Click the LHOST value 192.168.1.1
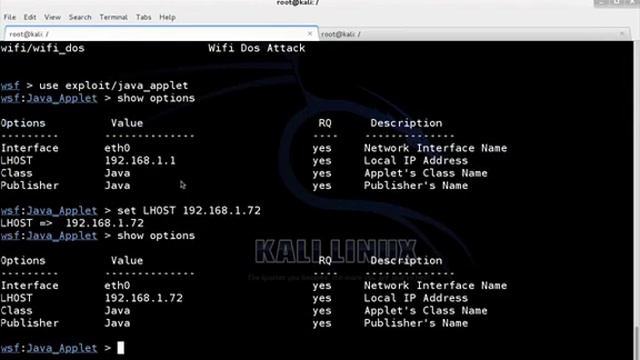This screenshot has width=640, height=360. click(x=140, y=161)
